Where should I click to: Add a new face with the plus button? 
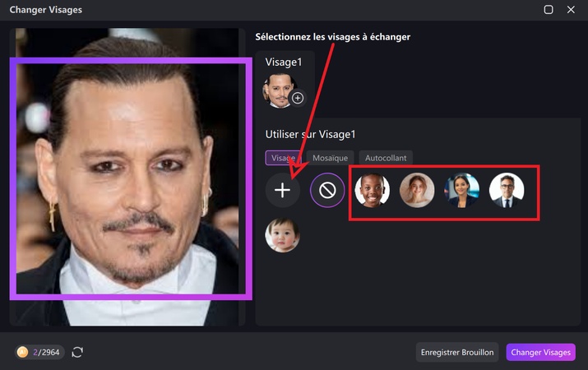point(282,190)
